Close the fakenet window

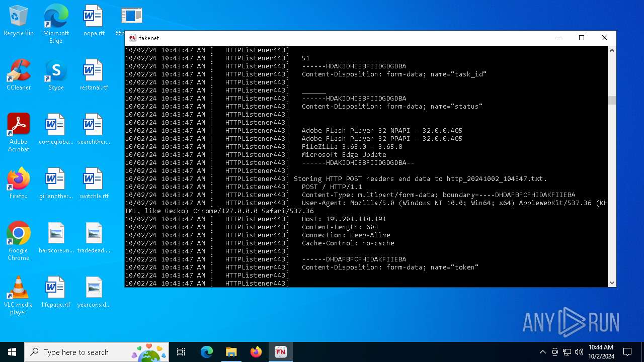[605, 38]
